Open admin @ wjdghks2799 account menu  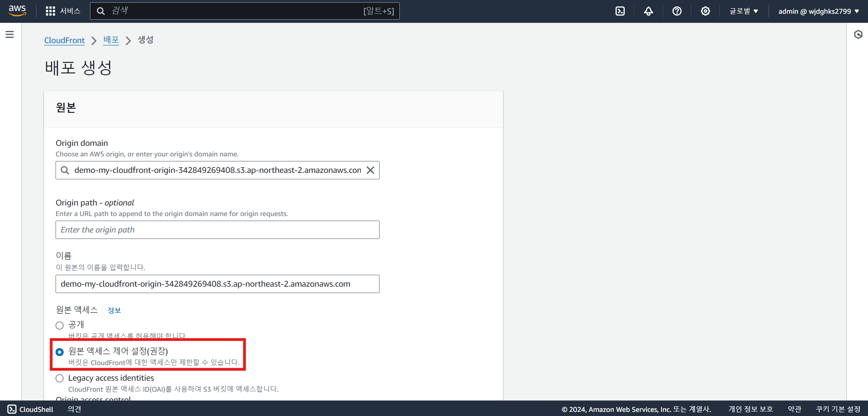[x=818, y=11]
